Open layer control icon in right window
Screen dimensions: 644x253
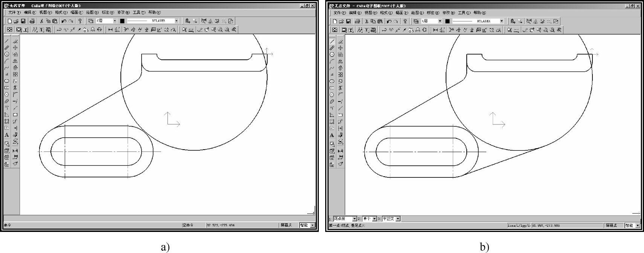click(x=416, y=21)
